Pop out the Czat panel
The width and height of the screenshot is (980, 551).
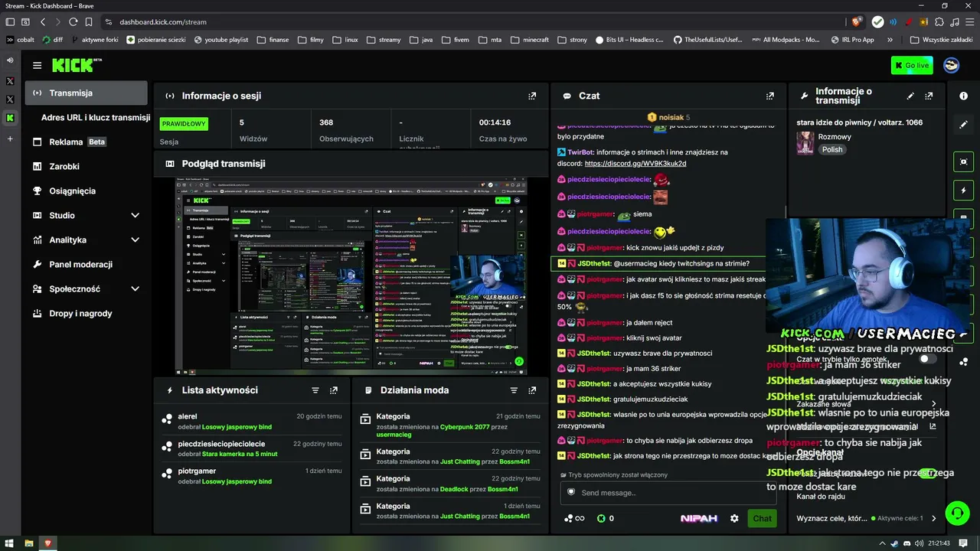(770, 96)
